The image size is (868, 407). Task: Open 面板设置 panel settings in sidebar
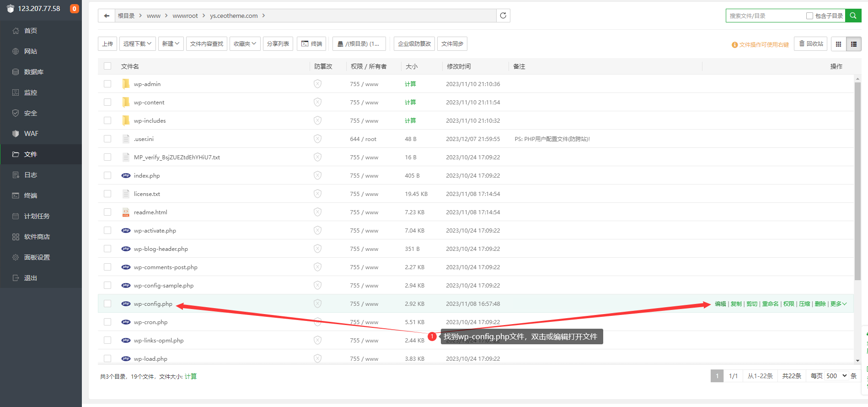click(x=41, y=257)
